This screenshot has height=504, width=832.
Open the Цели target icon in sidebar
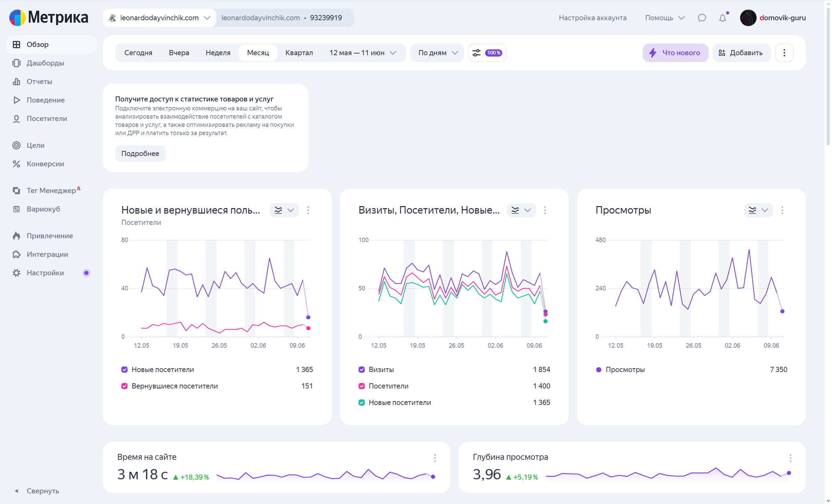coord(16,145)
